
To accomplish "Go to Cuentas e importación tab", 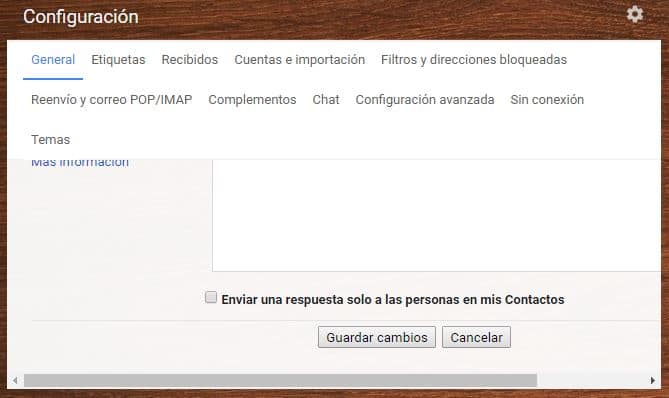I will (x=300, y=60).
